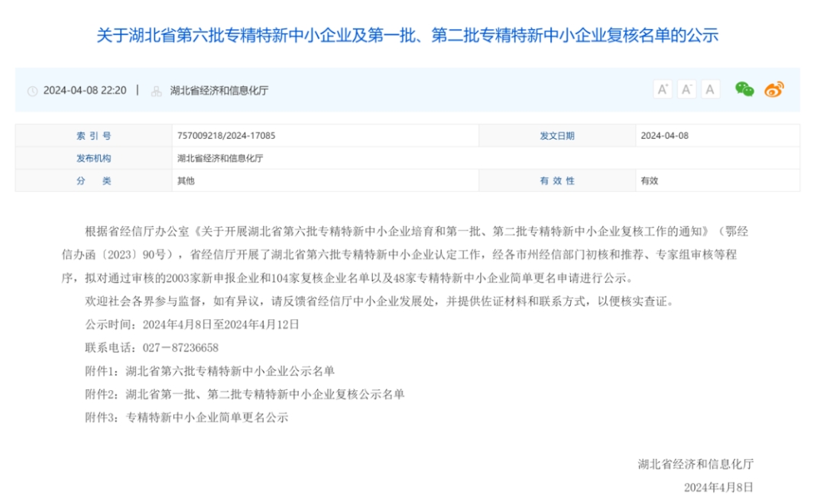This screenshot has height=504, width=833.
Task: Select the validity value 有效
Action: point(649,180)
